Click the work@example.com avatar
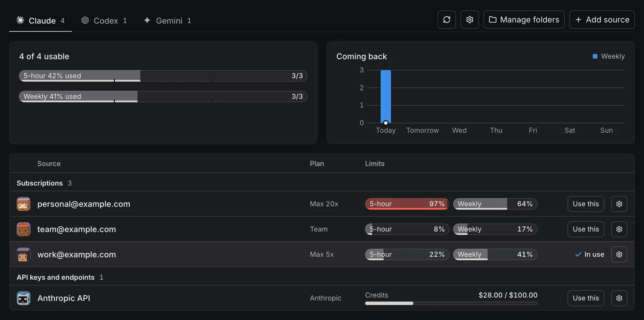This screenshot has width=644, height=320. [24, 254]
